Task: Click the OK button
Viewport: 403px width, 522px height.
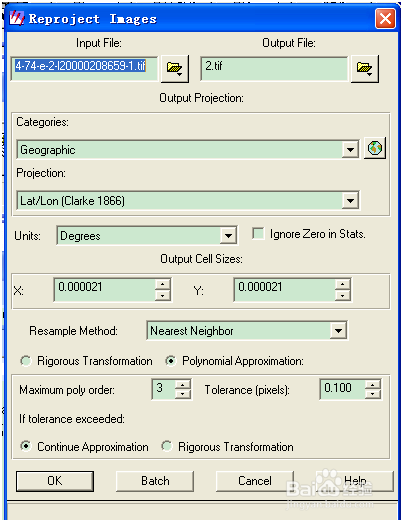Action: tap(55, 481)
